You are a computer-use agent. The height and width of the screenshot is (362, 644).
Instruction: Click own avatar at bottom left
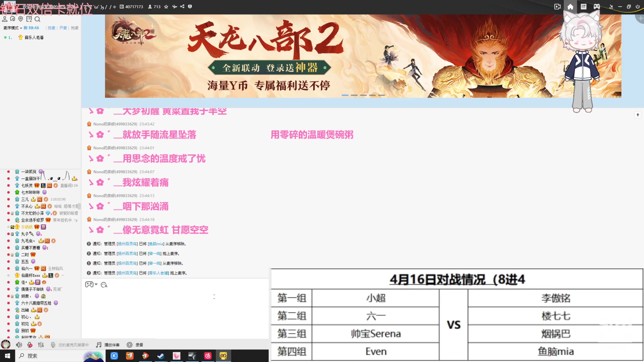coord(6,344)
